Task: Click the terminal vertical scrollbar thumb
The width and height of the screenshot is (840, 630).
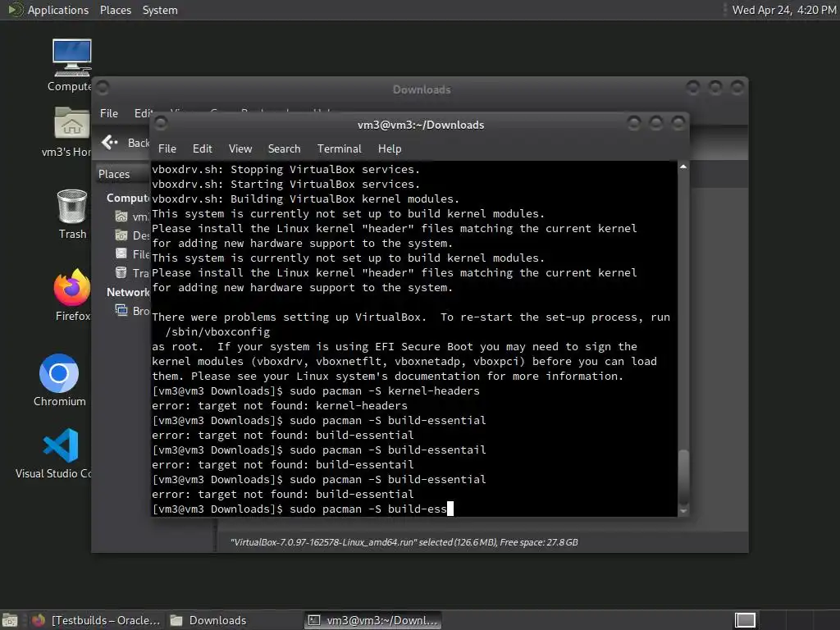Action: (683, 477)
